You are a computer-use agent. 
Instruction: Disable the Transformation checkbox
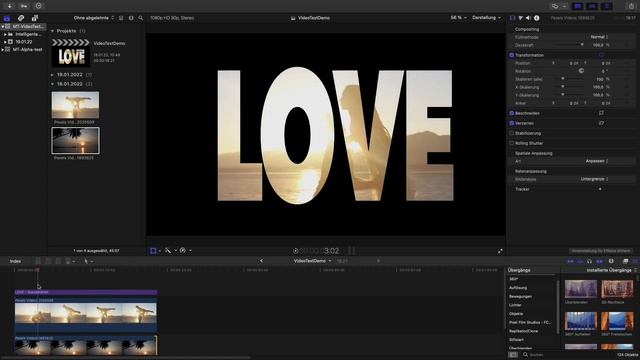511,55
